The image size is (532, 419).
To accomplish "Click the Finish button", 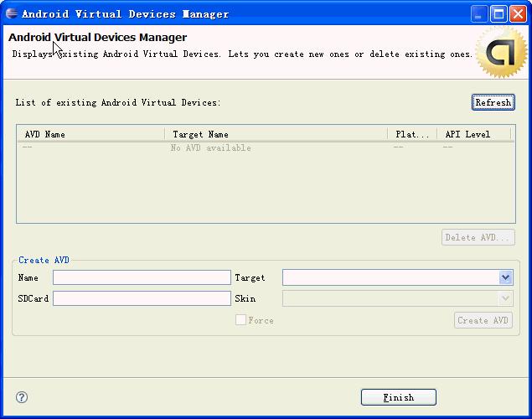I will (x=398, y=397).
